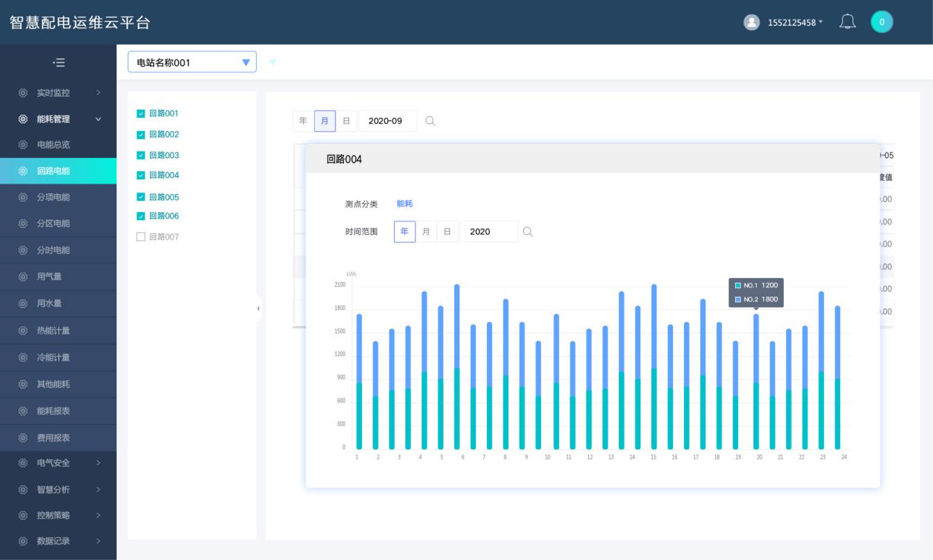
Task: Click the 2020 year input in dialog
Action: [x=488, y=231]
